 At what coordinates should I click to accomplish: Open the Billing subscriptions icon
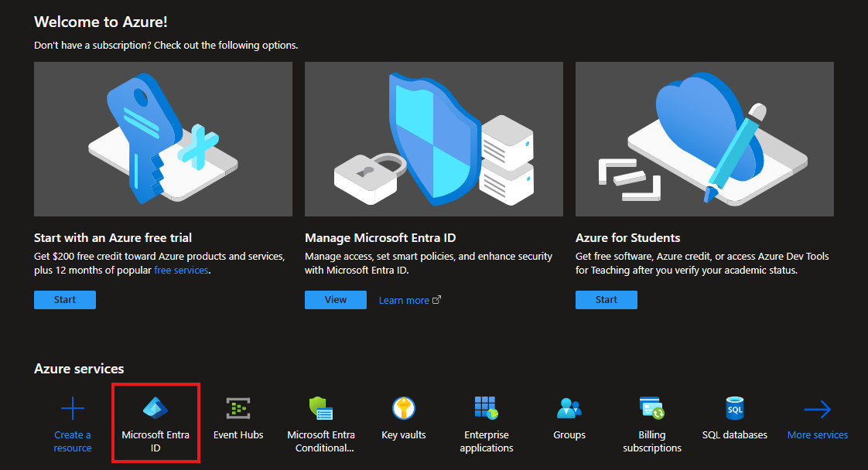point(651,408)
